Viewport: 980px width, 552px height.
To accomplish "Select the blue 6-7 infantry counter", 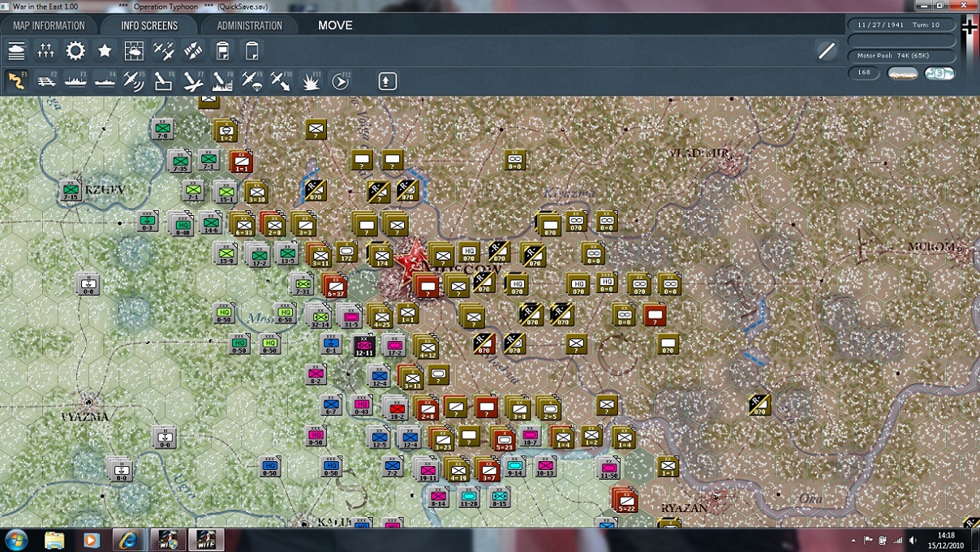I will click(331, 405).
